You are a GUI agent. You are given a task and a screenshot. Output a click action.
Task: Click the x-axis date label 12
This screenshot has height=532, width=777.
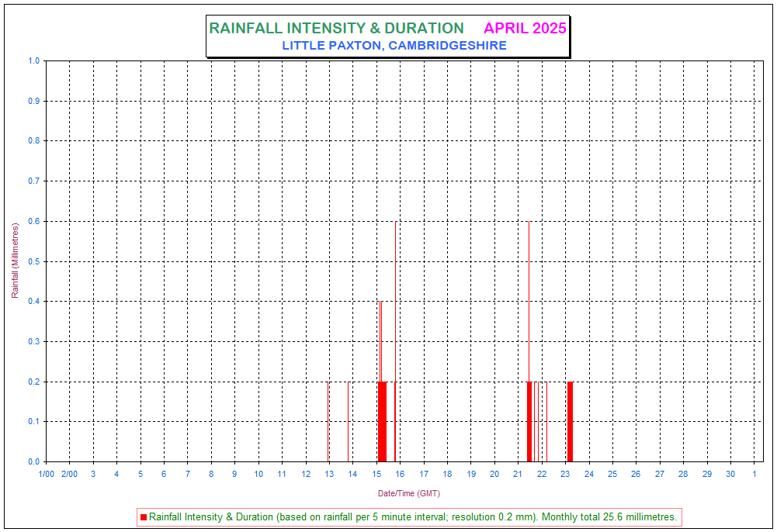pyautogui.click(x=306, y=474)
